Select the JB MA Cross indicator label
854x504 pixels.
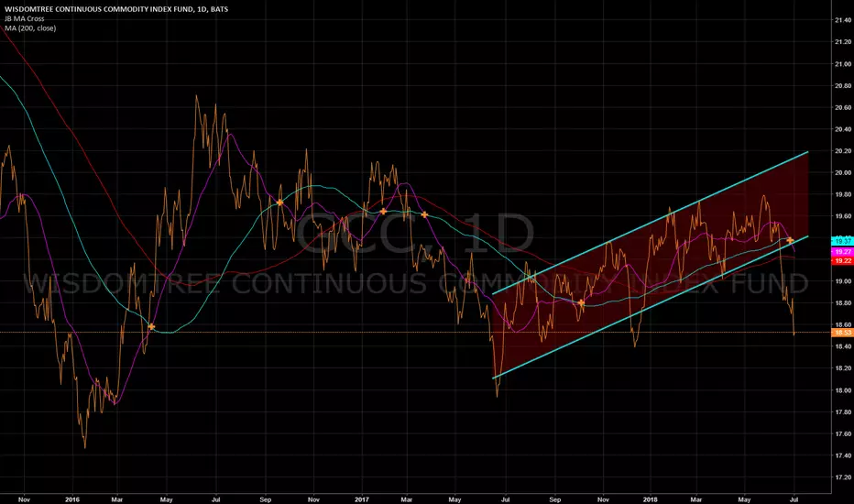pos(25,18)
